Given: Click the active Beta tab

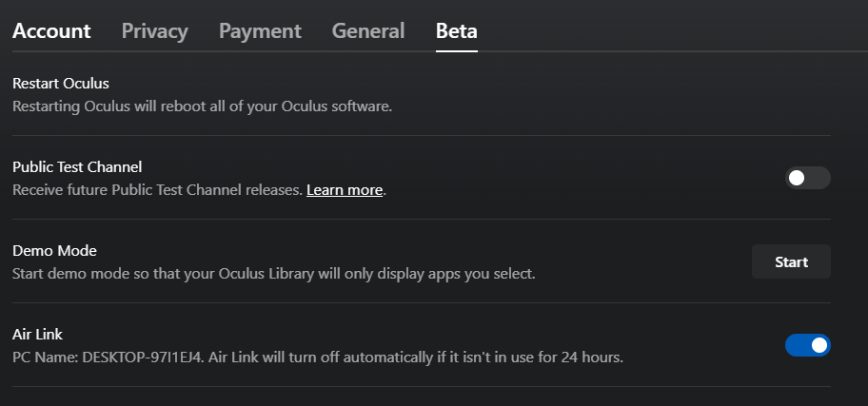Looking at the screenshot, I should (x=457, y=31).
